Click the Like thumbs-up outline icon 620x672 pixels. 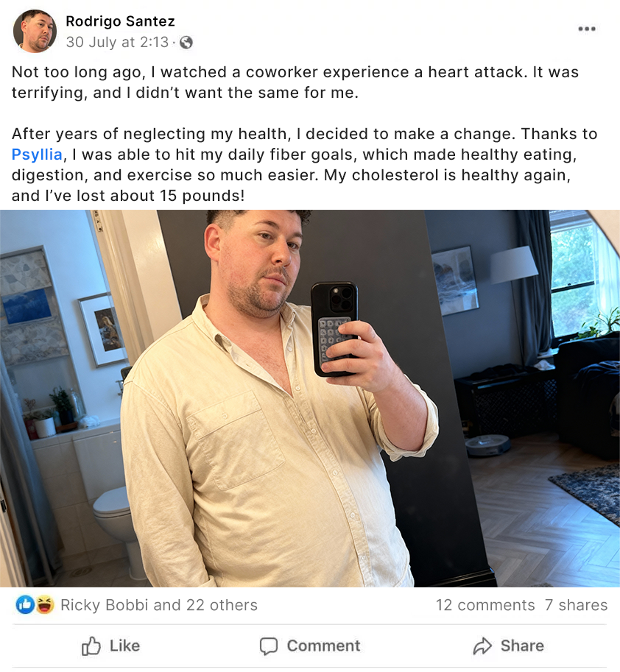(x=91, y=646)
